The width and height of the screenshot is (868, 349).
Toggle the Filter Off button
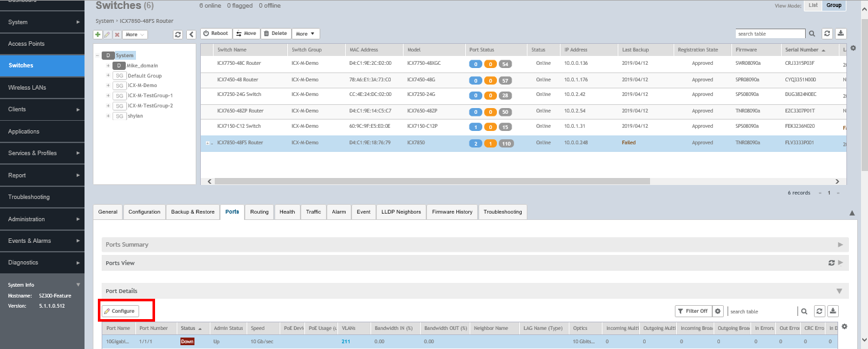(x=692, y=311)
